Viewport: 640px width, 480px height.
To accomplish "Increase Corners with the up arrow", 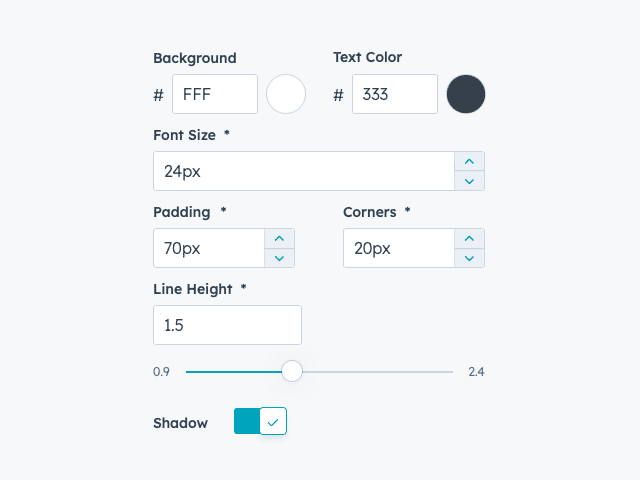I will [x=469, y=238].
